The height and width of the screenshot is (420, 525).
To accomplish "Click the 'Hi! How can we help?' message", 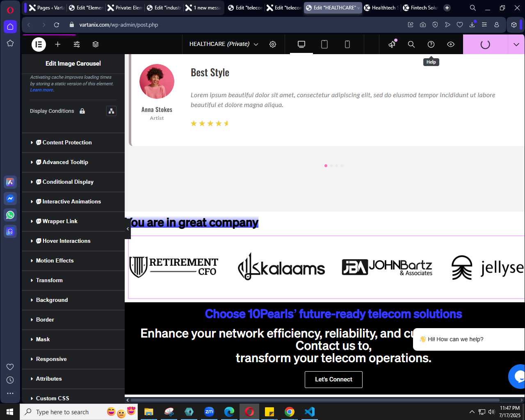I will click(469, 339).
